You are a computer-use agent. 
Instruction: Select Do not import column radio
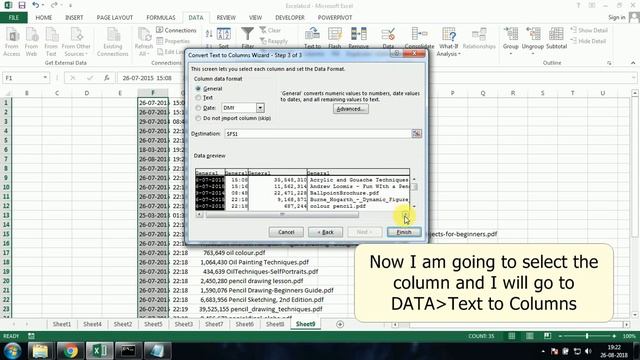click(198, 118)
